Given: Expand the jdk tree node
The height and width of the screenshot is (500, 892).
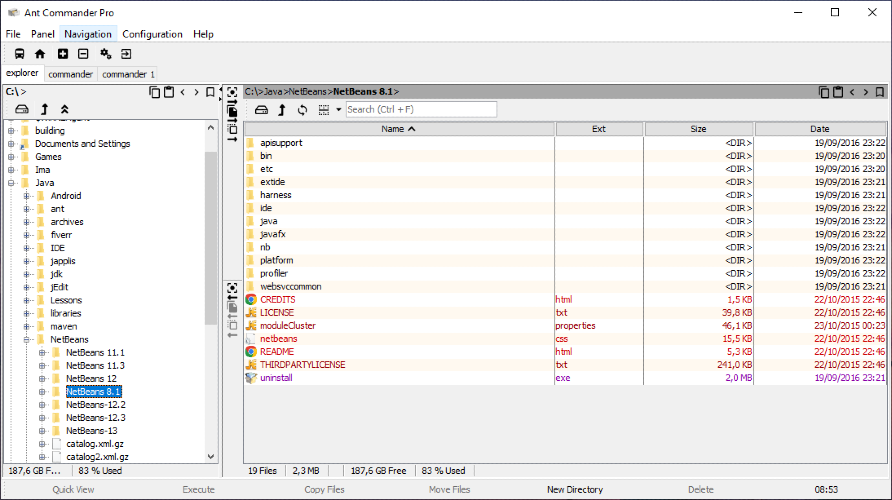Looking at the screenshot, I should (26, 274).
